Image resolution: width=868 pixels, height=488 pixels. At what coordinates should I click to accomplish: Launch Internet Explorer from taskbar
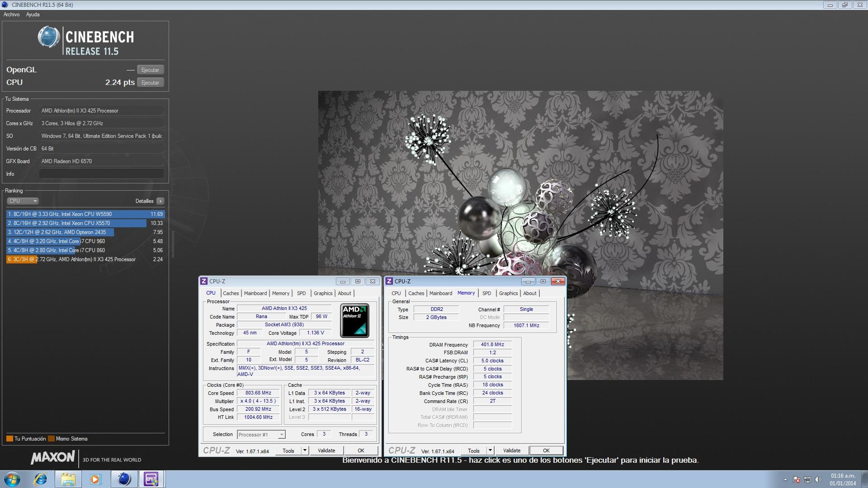(41, 479)
